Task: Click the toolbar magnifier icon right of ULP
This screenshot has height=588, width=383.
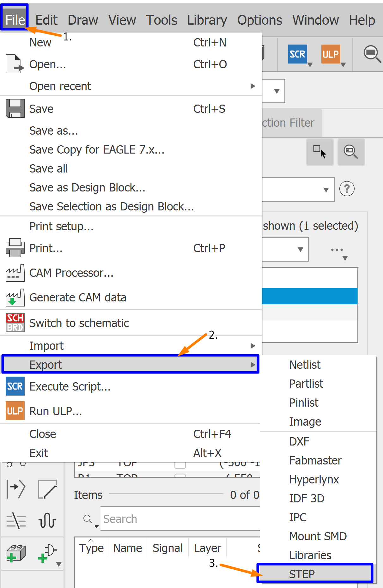Action: pos(372,54)
